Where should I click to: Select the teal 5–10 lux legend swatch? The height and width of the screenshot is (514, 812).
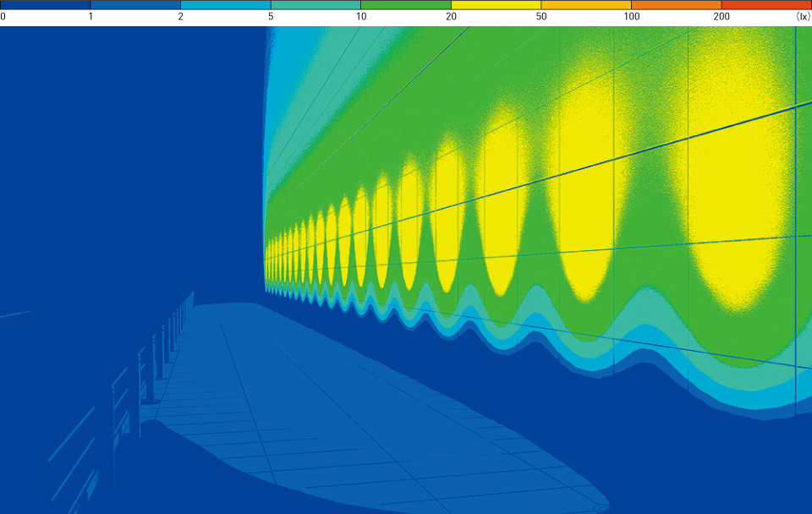[x=315, y=5]
